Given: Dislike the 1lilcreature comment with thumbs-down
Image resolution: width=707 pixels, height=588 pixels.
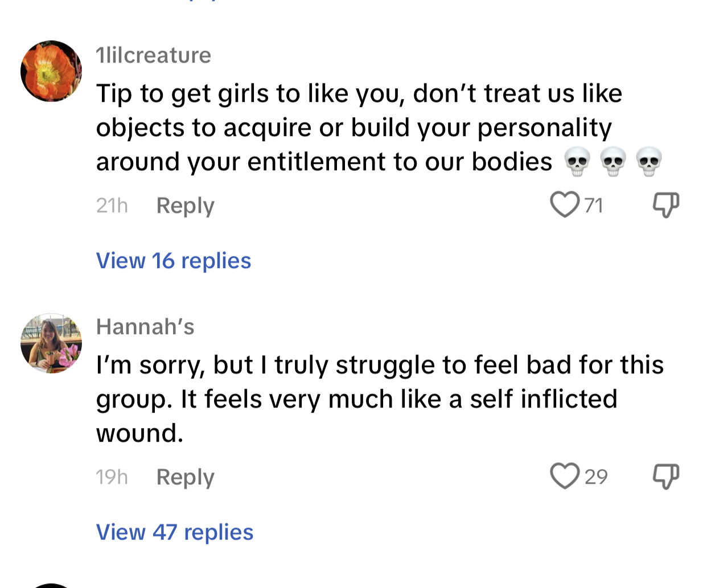Looking at the screenshot, I should coord(665,204).
